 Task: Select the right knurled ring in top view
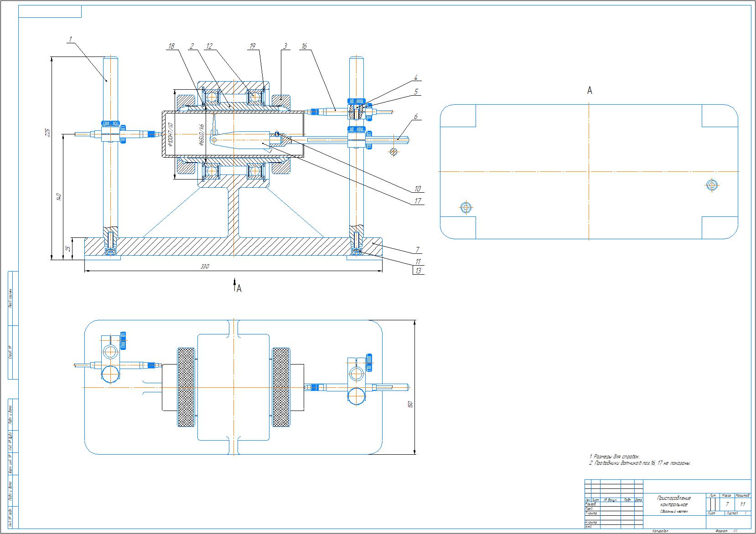[281, 387]
